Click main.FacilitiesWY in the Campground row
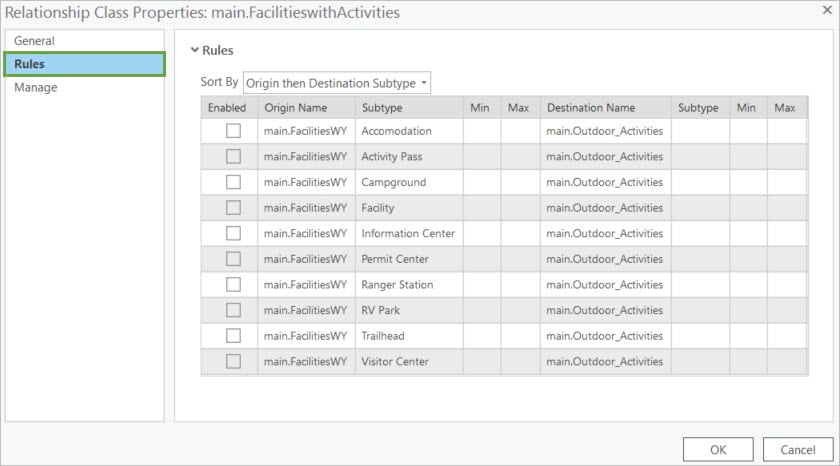 point(305,182)
